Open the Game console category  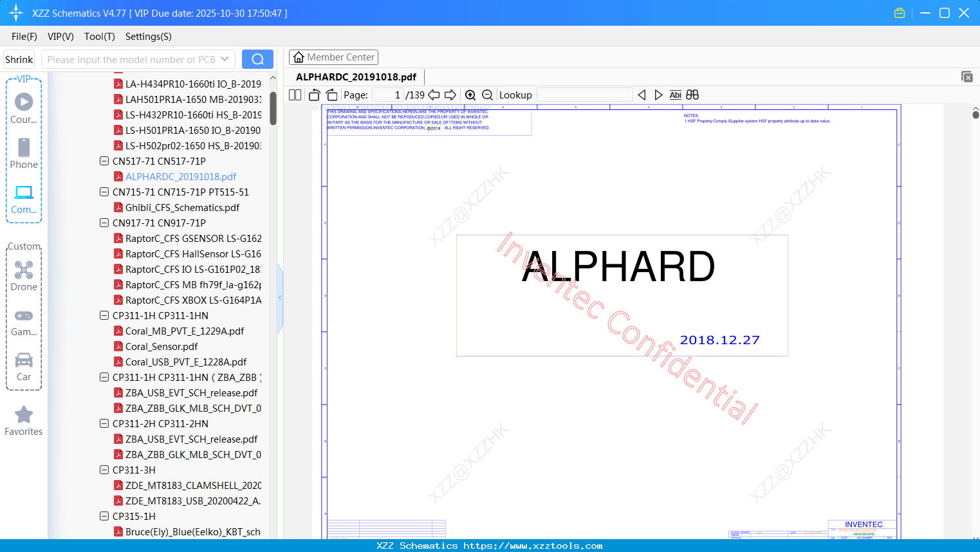click(x=24, y=322)
